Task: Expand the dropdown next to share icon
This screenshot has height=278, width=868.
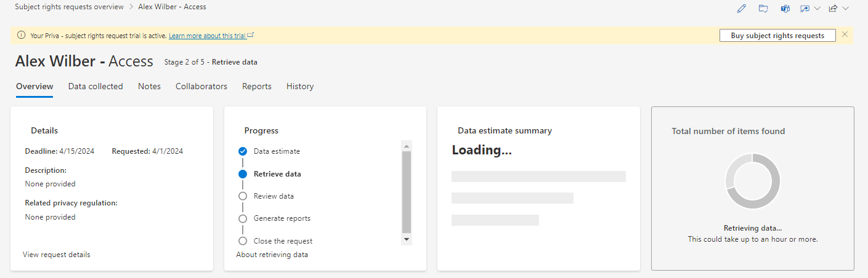Action: (x=845, y=9)
